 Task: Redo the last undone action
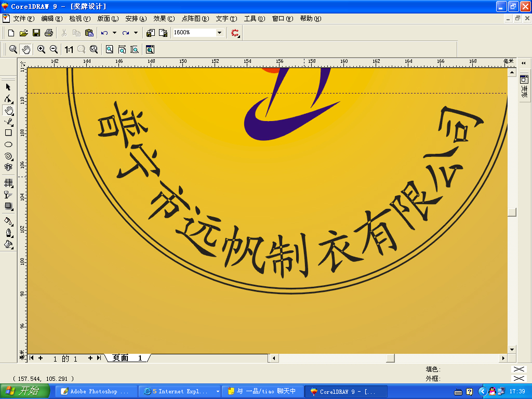[x=126, y=33]
